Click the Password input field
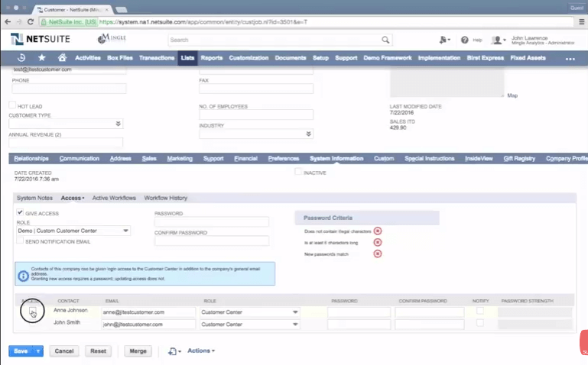Viewport: 588px width, 365px height. click(212, 222)
